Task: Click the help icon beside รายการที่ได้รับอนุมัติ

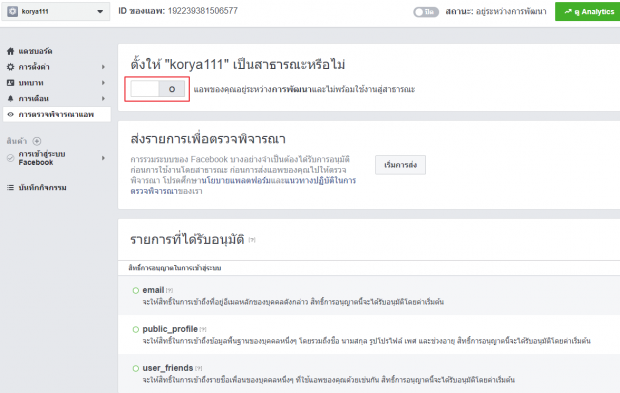Action: [x=252, y=240]
